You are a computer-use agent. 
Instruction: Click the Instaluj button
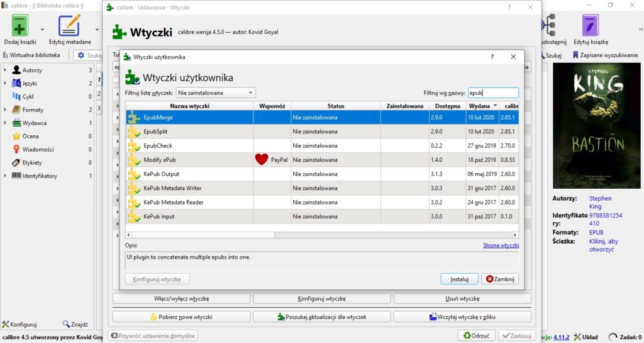pyautogui.click(x=460, y=279)
